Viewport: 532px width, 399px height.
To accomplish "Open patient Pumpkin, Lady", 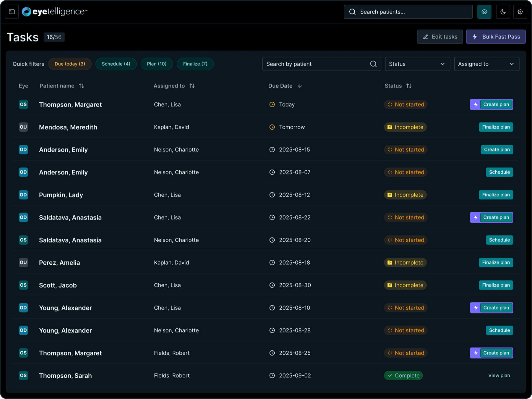I will [61, 195].
